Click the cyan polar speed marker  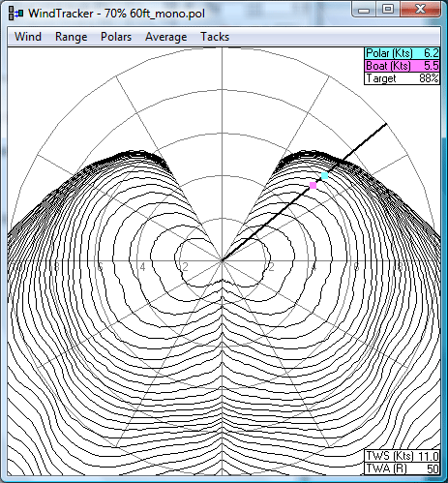[324, 176]
